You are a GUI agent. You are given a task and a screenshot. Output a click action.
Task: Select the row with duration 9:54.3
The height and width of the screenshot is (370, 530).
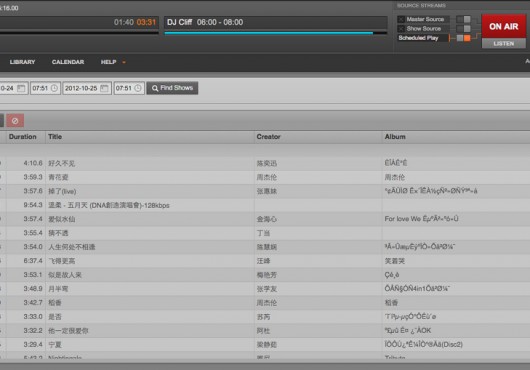click(x=265, y=205)
